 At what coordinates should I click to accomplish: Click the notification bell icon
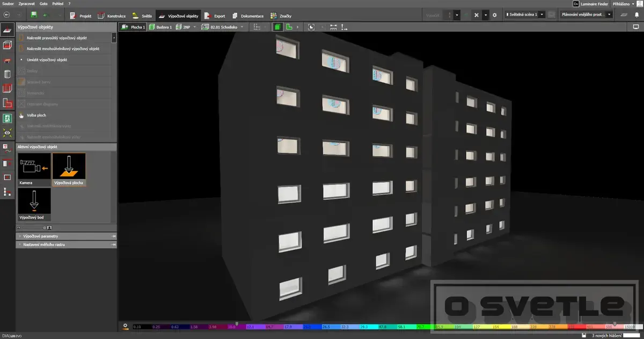pos(584,336)
